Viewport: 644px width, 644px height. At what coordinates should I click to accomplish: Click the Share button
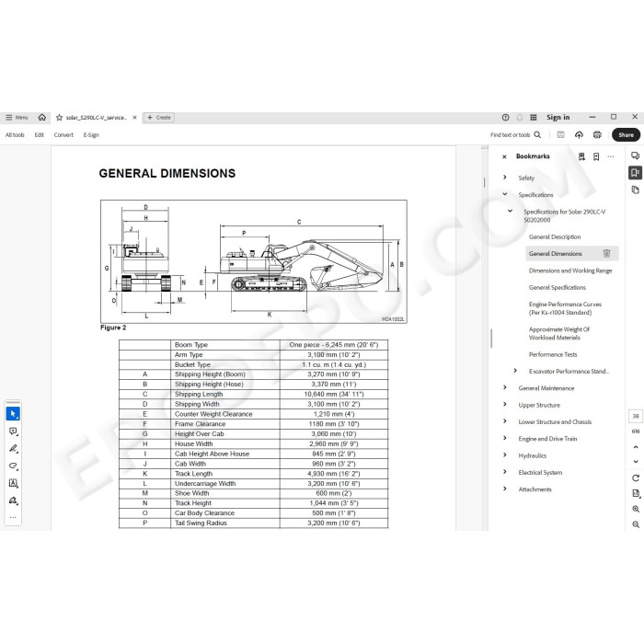[x=626, y=134]
